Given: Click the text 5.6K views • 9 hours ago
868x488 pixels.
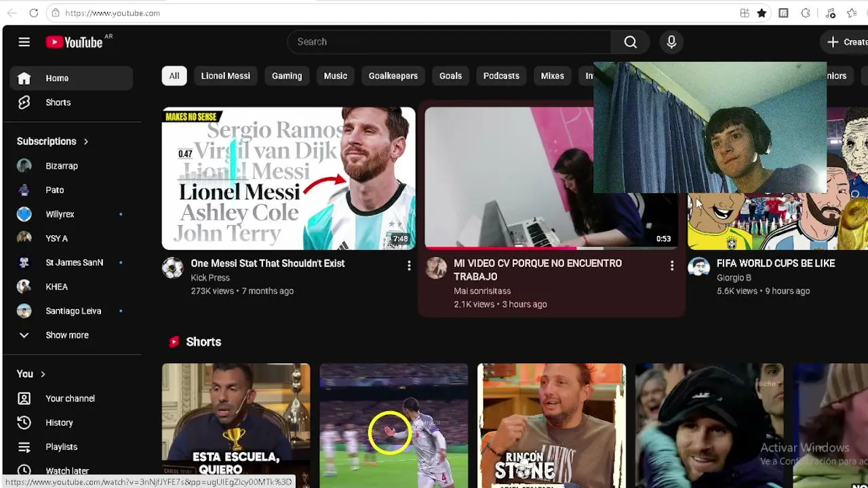Looking at the screenshot, I should [764, 291].
